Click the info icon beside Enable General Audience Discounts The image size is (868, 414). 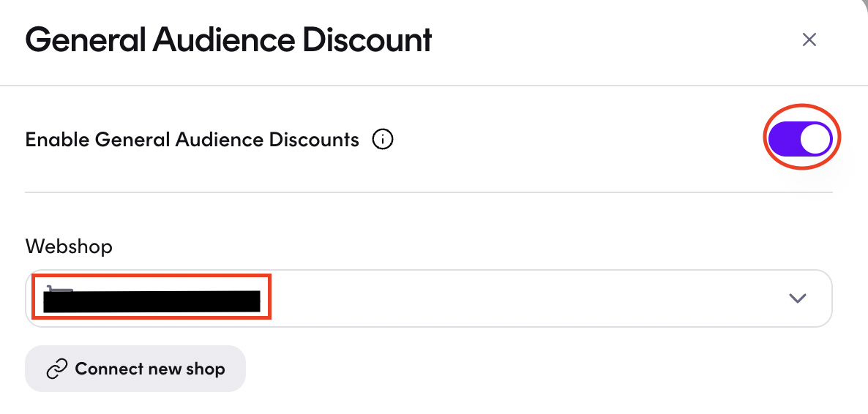pyautogui.click(x=383, y=140)
